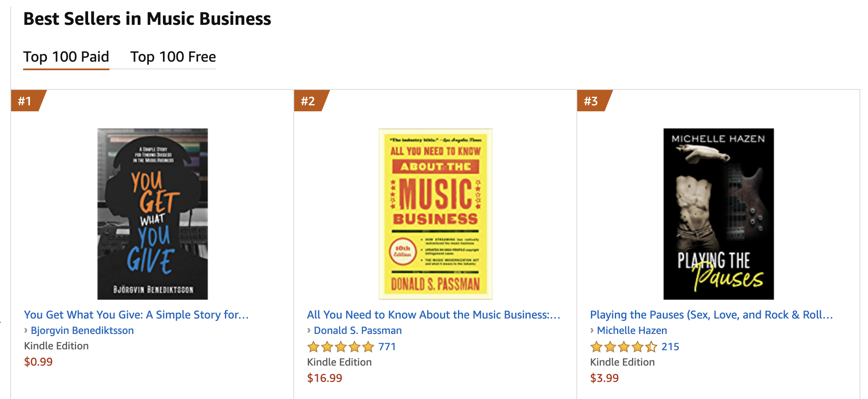Open the yellow Music Business book cover
This screenshot has height=399, width=868.
coord(435,214)
